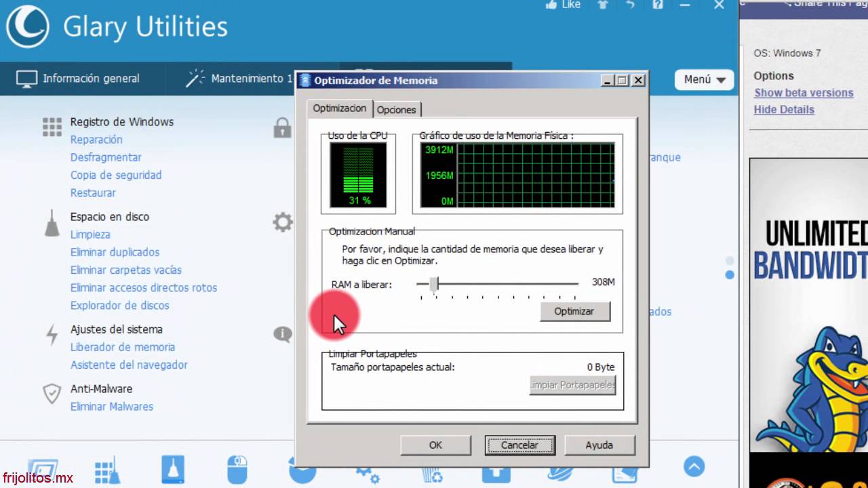Image resolution: width=868 pixels, height=488 pixels.
Task: Click the broom icon next to Espacio en disco
Action: click(x=52, y=223)
